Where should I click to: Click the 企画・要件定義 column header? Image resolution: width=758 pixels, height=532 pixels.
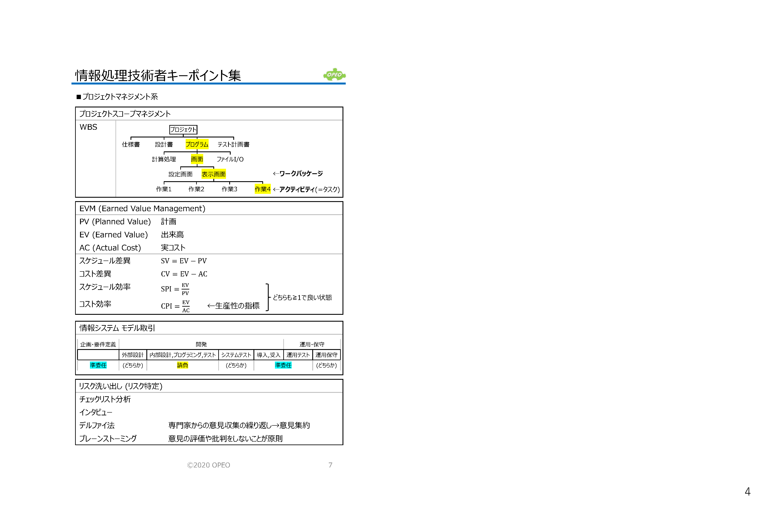pyautogui.click(x=98, y=344)
